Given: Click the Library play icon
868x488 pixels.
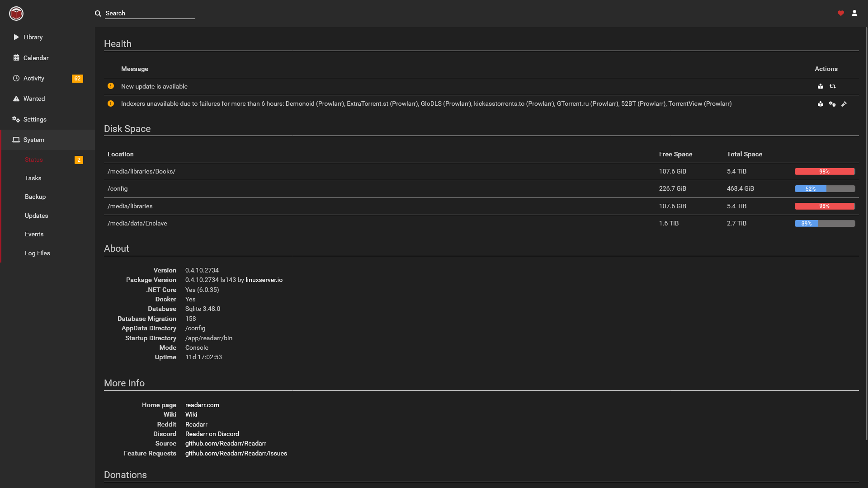Looking at the screenshot, I should click(16, 37).
